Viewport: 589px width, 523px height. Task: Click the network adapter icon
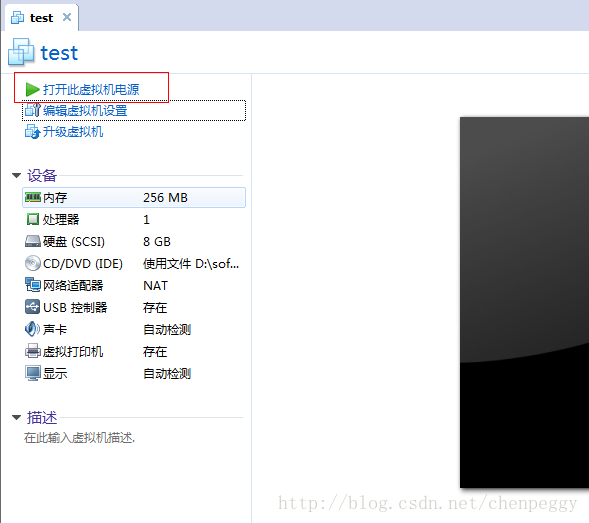point(33,285)
